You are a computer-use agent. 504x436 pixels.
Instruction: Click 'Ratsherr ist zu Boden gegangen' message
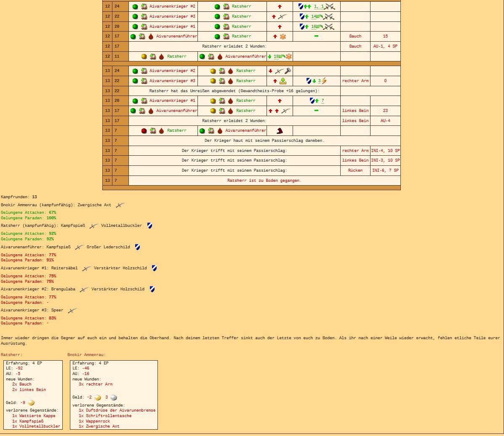pos(264,181)
